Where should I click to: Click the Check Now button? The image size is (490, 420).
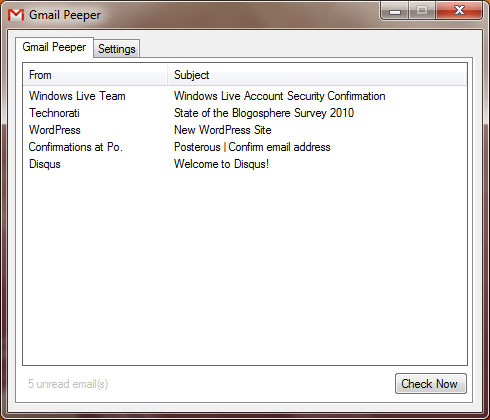[431, 384]
